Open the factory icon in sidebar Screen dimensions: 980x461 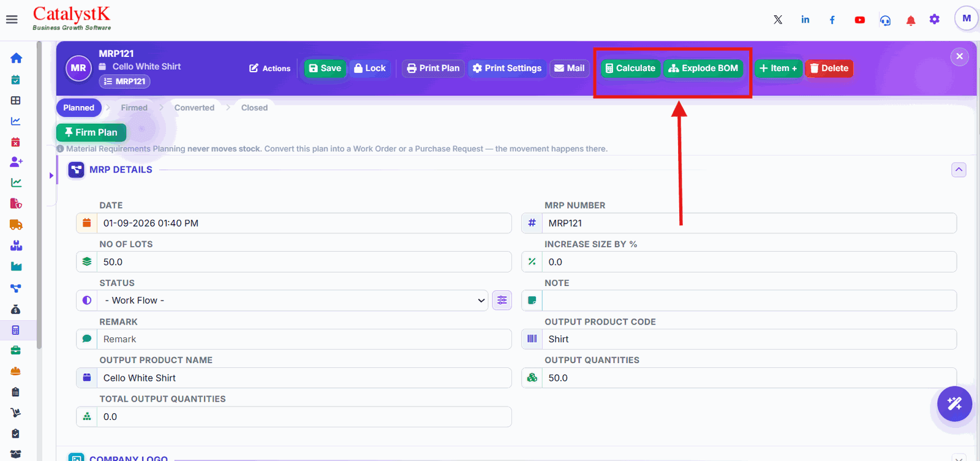click(x=16, y=266)
